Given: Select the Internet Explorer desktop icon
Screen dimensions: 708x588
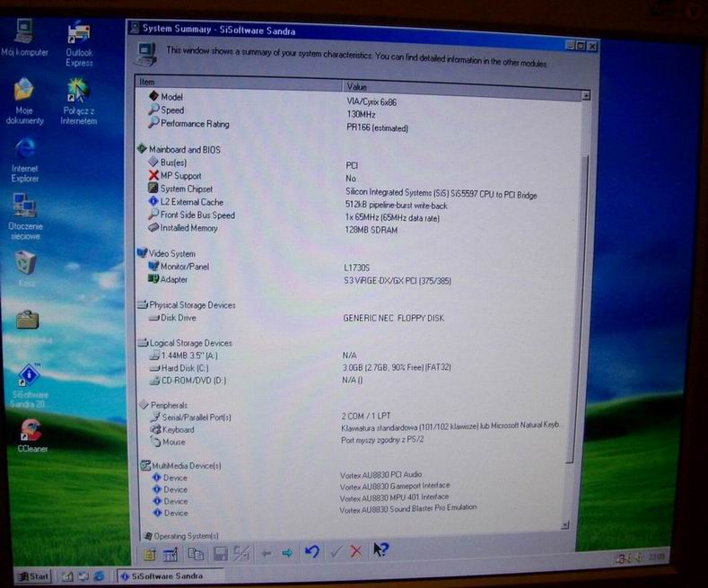Looking at the screenshot, I should coord(25,161).
